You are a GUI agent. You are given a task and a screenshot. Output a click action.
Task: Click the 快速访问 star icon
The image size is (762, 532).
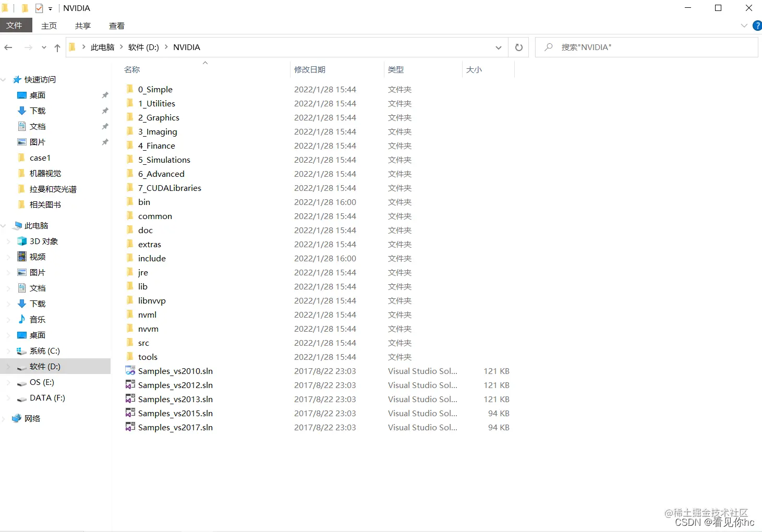click(x=17, y=79)
